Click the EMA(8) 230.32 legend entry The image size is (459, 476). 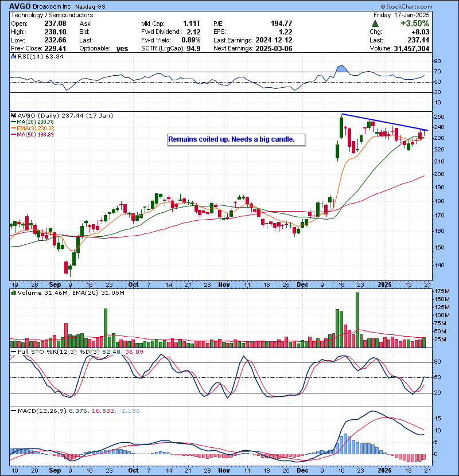(x=33, y=128)
